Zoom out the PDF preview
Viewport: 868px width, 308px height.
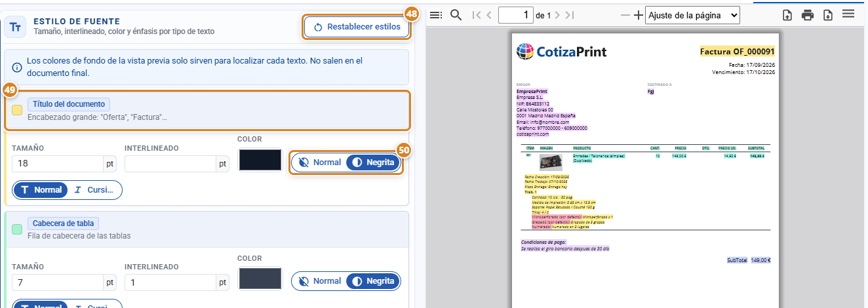tap(625, 14)
